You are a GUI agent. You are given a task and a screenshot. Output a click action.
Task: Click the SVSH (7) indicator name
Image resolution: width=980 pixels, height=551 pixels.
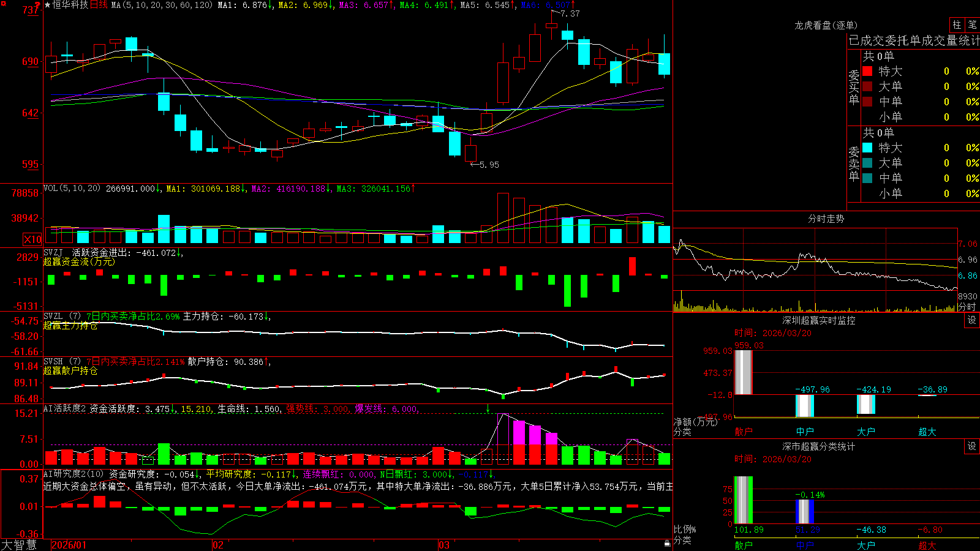(62, 361)
